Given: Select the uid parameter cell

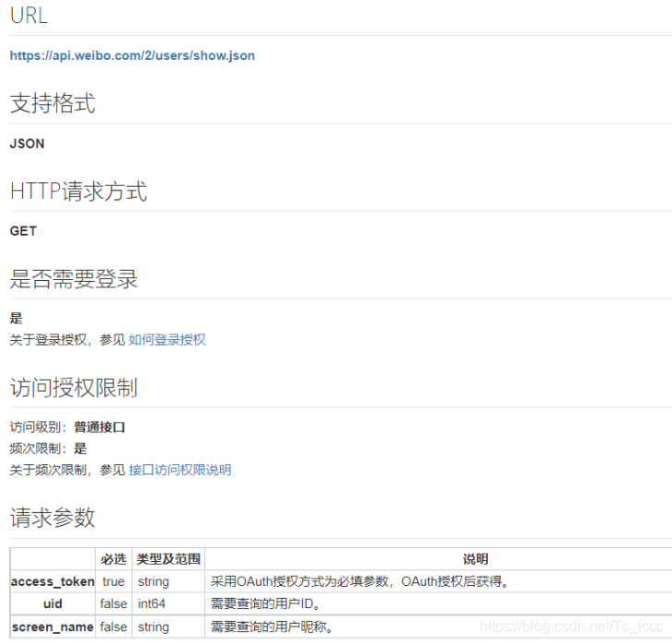Looking at the screenshot, I should [x=52, y=604].
